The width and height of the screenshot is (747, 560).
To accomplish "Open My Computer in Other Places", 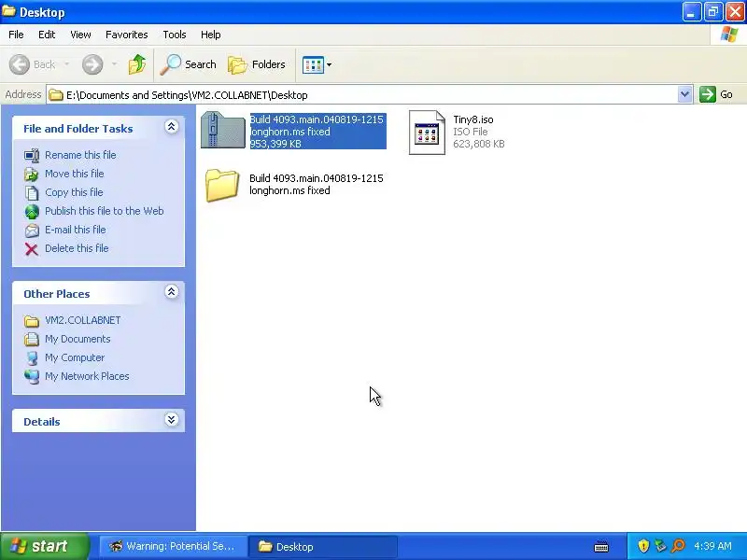I will coord(75,357).
